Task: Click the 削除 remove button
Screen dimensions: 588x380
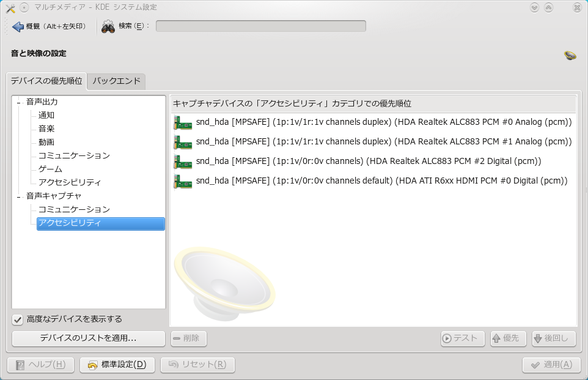Action: point(189,338)
